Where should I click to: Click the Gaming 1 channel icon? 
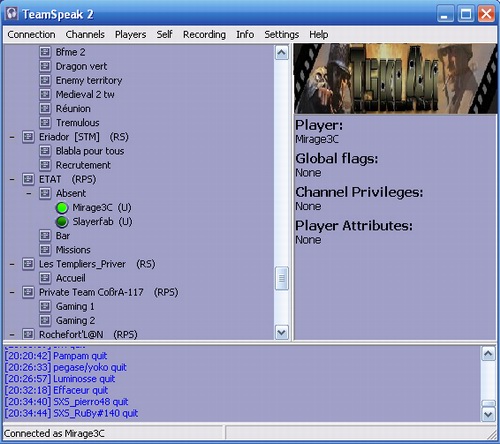[x=45, y=306]
